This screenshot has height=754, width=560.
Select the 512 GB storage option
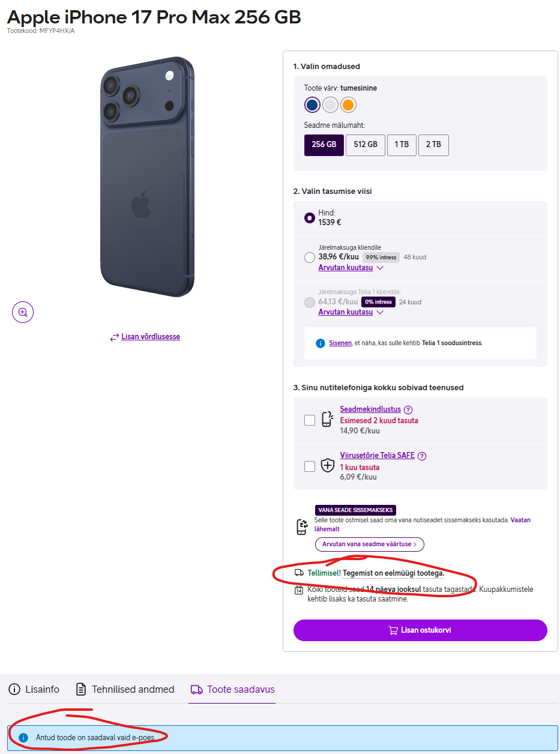366,145
